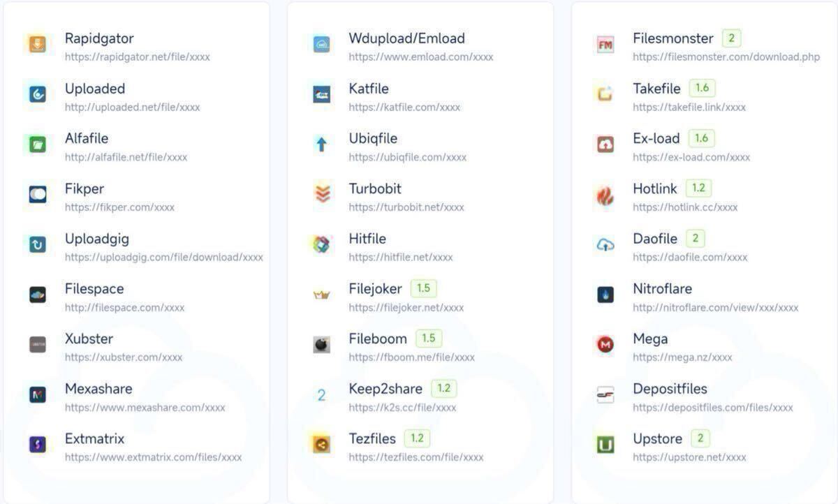Click the Nitroflare blue flame icon
Screen dimensions: 838x504
pos(605,295)
